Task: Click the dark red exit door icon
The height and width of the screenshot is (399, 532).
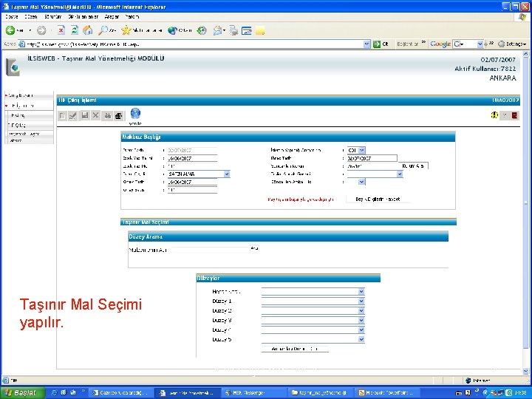Action: [515, 116]
